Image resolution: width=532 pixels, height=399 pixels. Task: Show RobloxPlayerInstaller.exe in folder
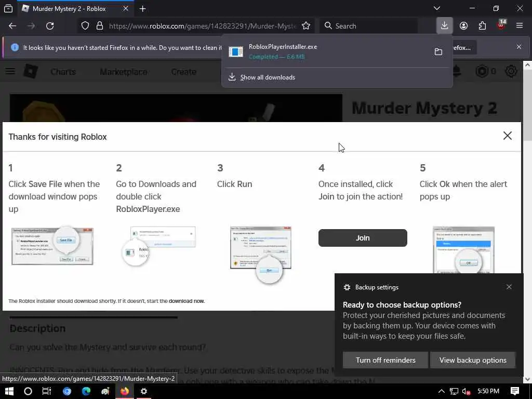pyautogui.click(x=438, y=51)
